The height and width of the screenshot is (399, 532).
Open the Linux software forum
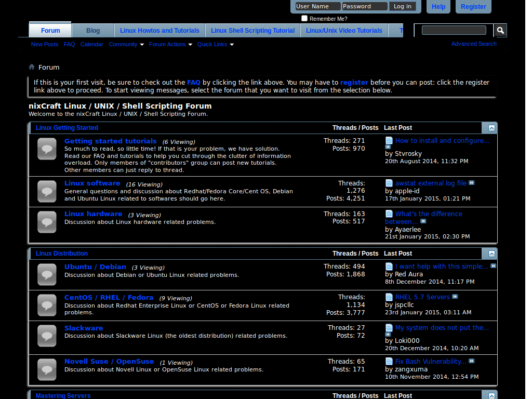(92, 183)
